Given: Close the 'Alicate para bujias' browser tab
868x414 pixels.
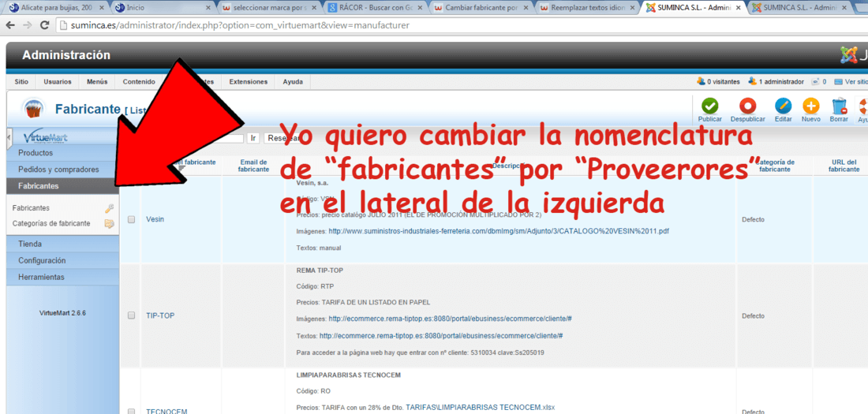Looking at the screenshot, I should (101, 9).
